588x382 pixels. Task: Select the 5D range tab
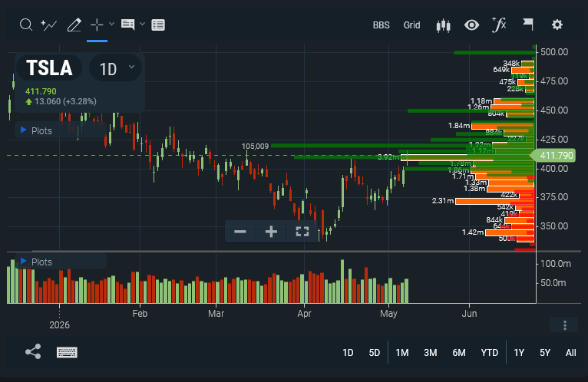point(375,353)
